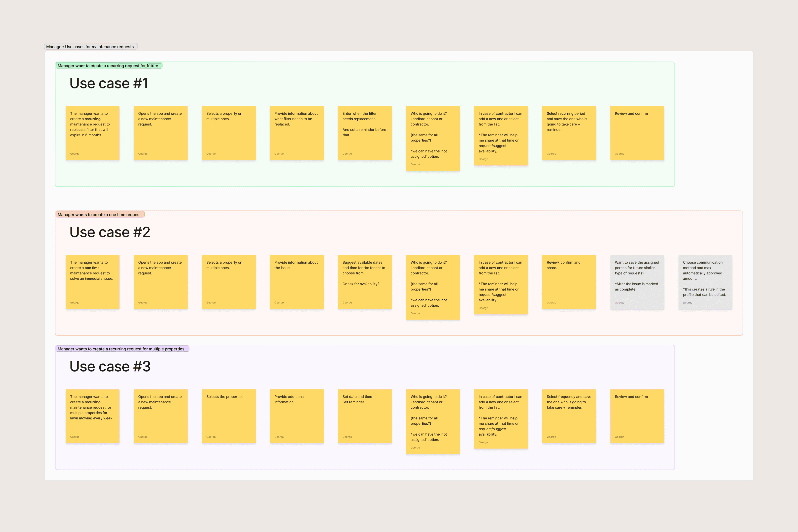This screenshot has height=532, width=798.
Task: Select the 'Use case #2' heading text
Action: (110, 232)
